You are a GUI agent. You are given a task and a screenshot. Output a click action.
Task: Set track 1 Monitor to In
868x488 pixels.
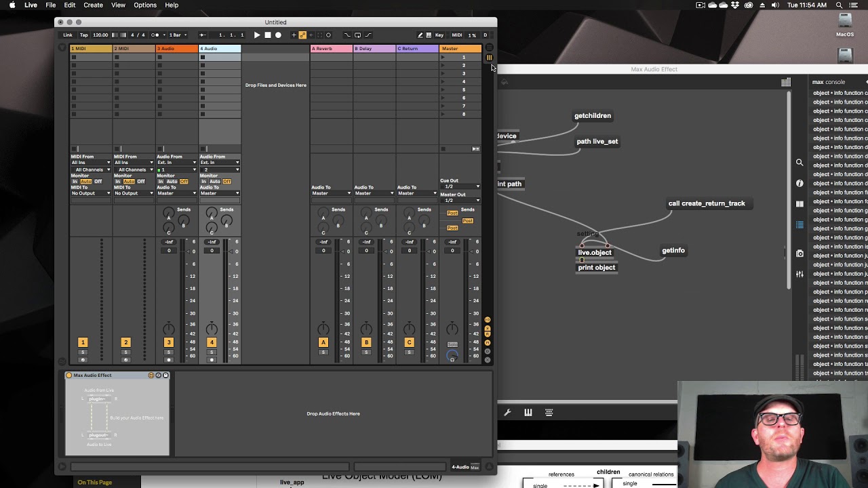click(75, 182)
